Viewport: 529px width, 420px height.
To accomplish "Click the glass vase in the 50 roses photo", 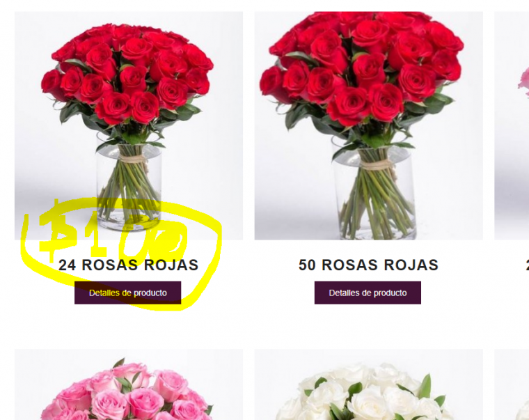I will (x=374, y=189).
